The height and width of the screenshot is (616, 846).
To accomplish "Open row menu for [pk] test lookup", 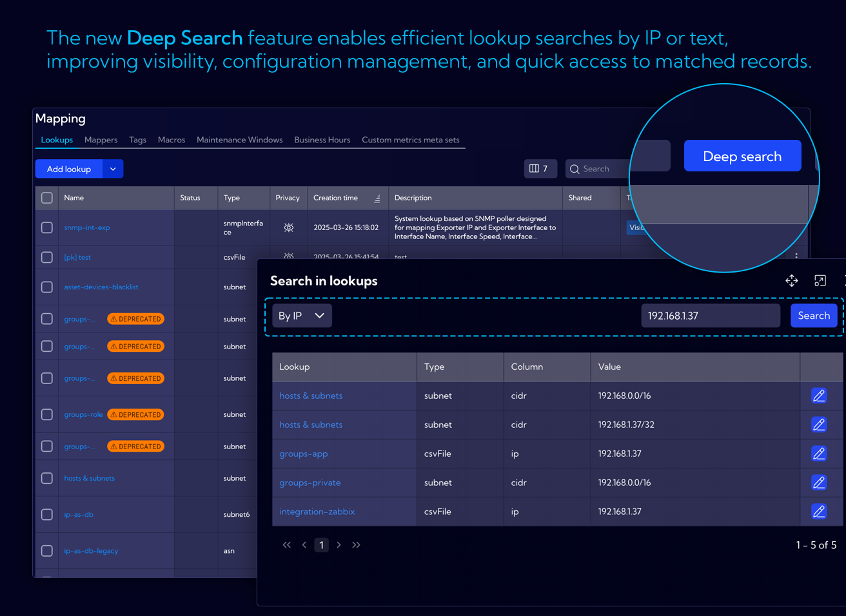I will [796, 256].
